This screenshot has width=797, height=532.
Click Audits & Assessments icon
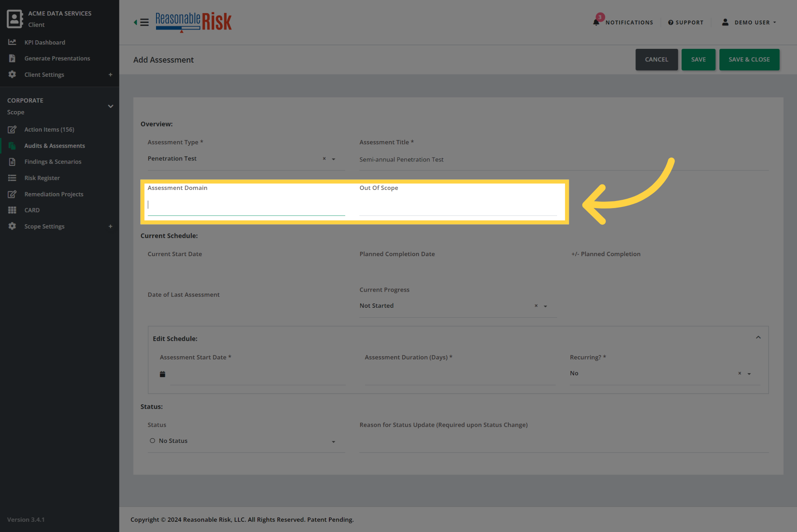click(12, 145)
